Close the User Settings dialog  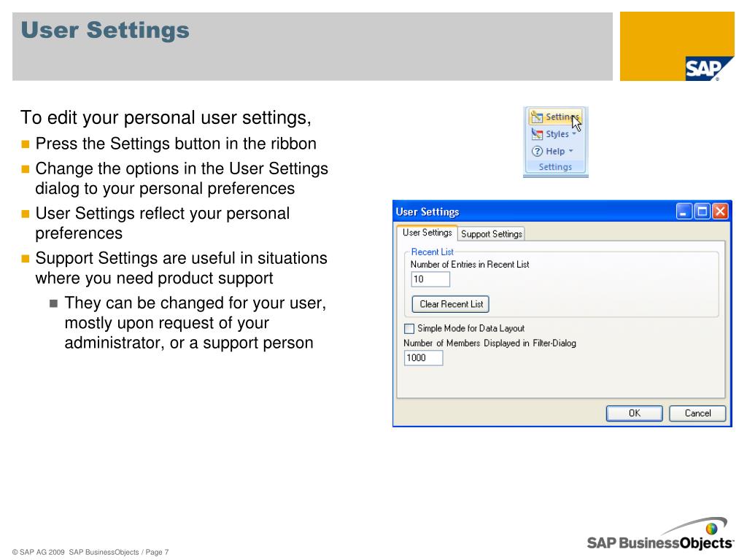tap(720, 211)
